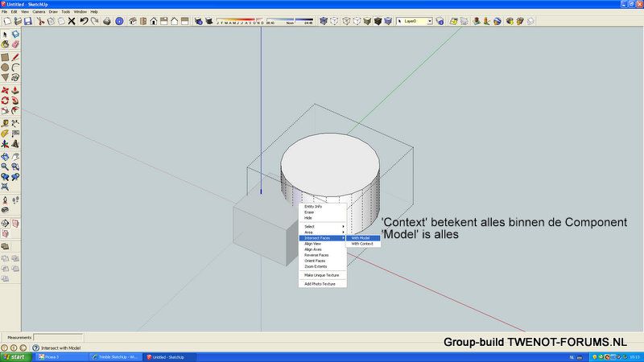Select the Tape Measure tool

5,124
